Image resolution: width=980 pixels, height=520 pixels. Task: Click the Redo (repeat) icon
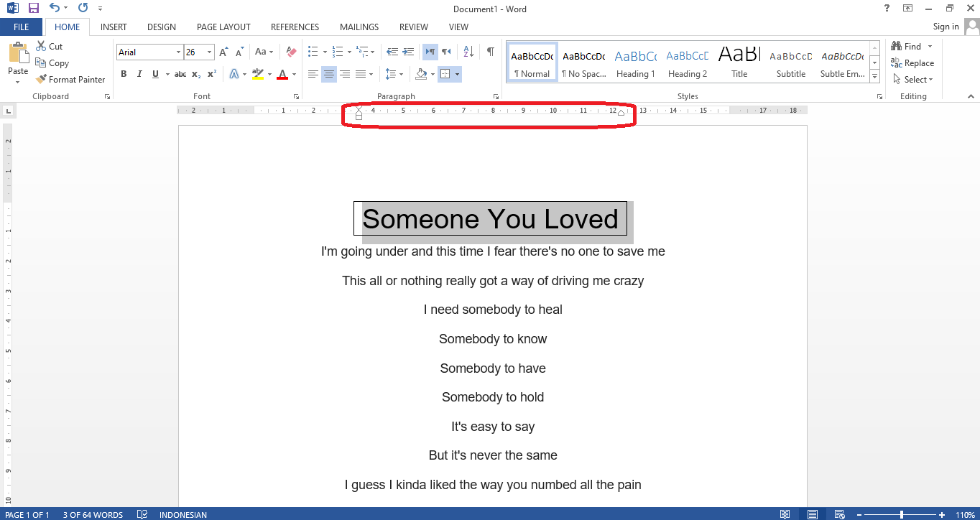[83, 9]
